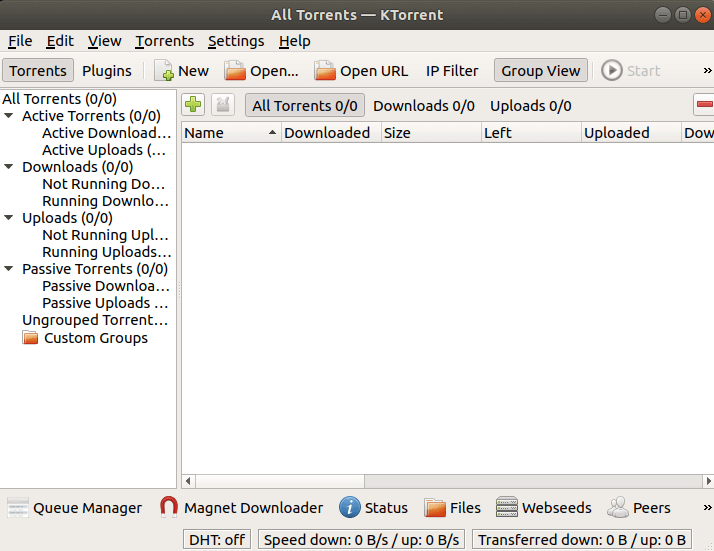Open the View menu
Screen dimensions: 714x551
tap(105, 41)
